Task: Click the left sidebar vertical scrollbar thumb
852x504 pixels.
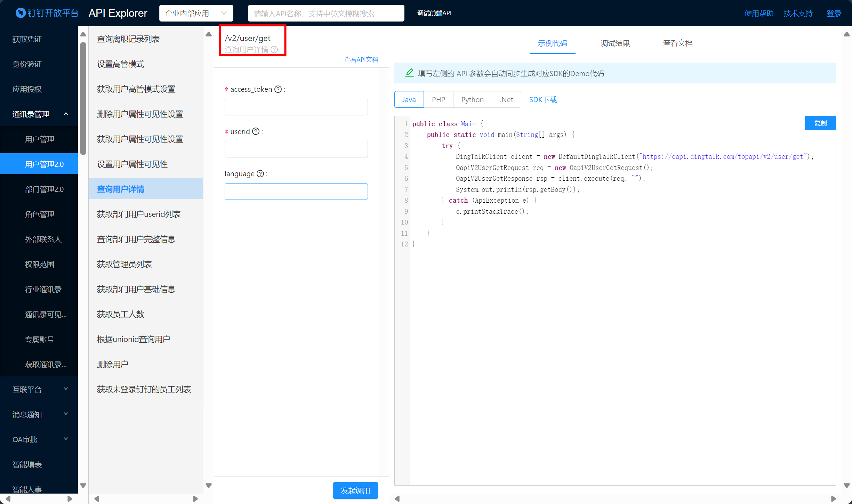Action: pyautogui.click(x=83, y=98)
